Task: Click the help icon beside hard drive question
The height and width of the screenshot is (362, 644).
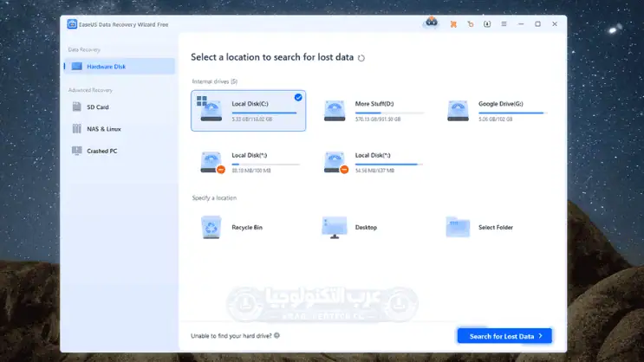Action: [276, 335]
